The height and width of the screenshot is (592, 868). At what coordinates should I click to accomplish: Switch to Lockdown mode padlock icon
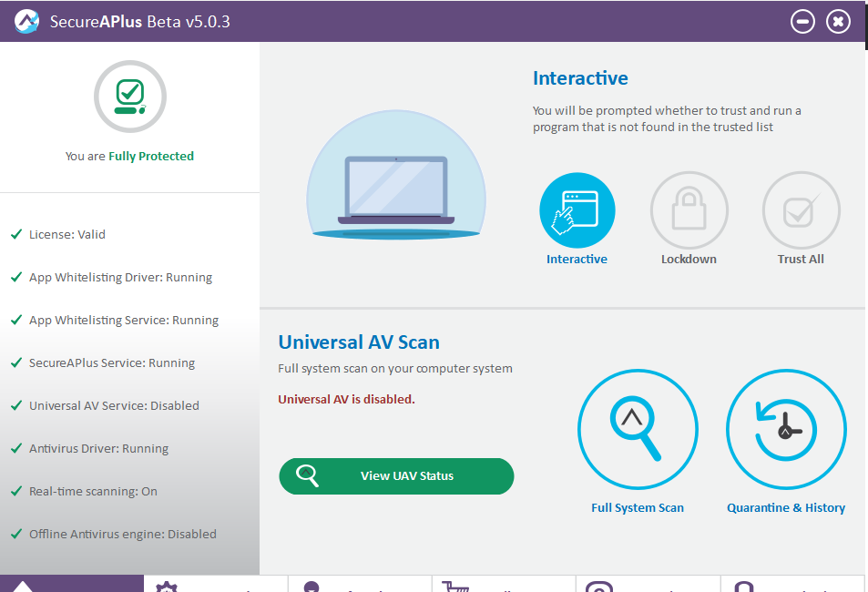(689, 210)
